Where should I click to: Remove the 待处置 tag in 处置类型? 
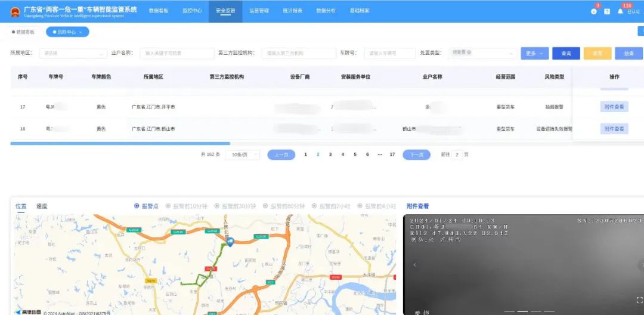tap(469, 52)
